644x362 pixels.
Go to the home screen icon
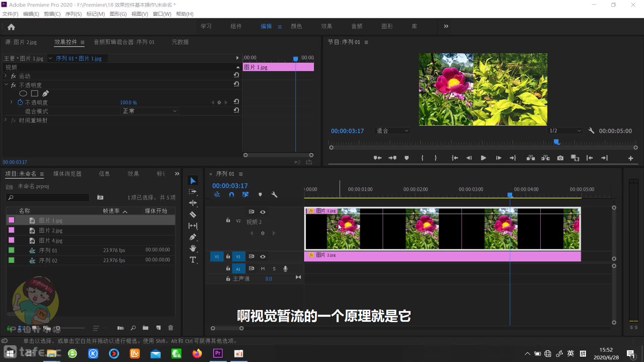coord(11,27)
